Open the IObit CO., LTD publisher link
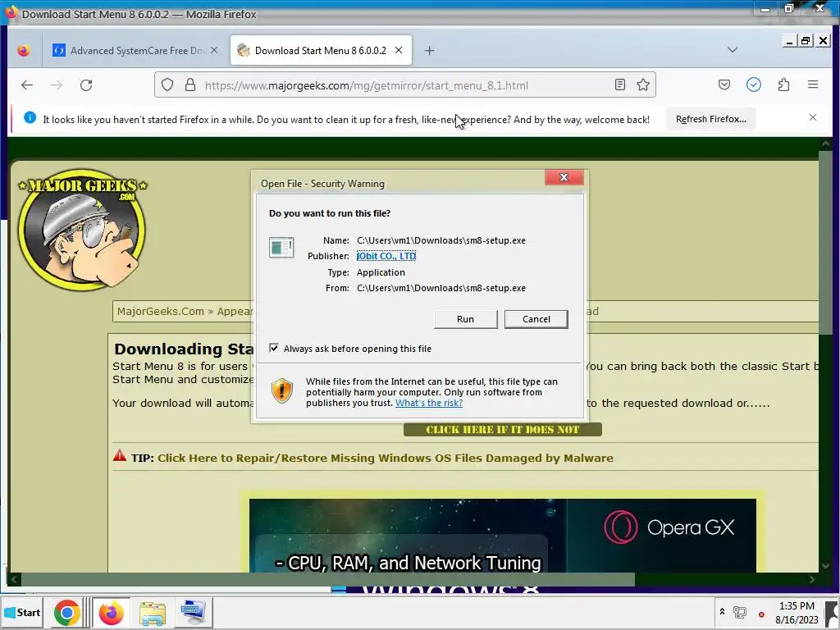 pyautogui.click(x=386, y=256)
